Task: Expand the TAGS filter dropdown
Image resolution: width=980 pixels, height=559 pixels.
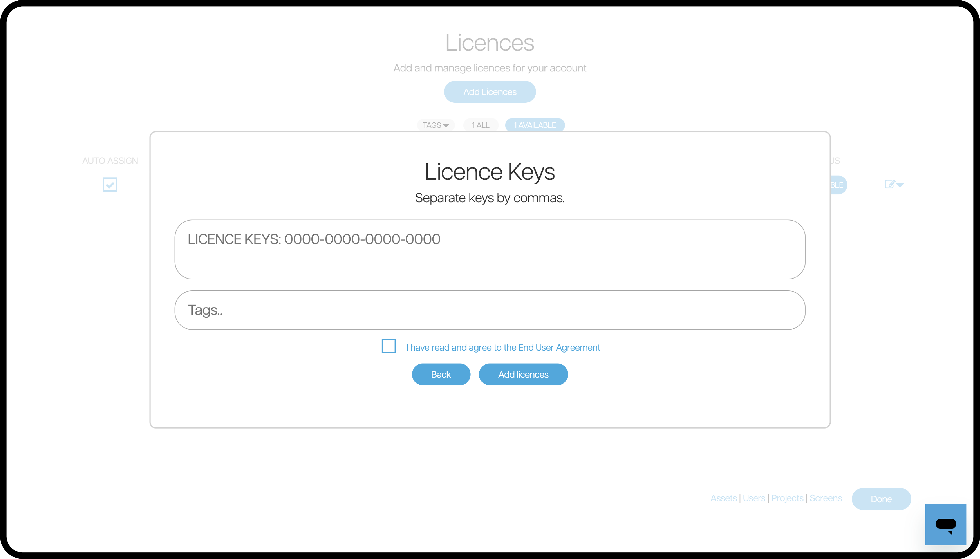Action: [x=436, y=125]
